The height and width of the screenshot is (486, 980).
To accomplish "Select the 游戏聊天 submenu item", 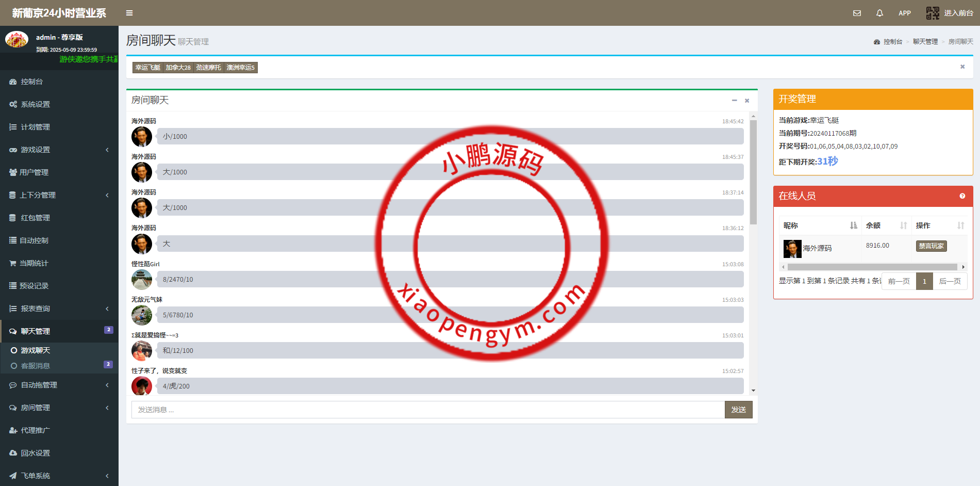I will (x=36, y=350).
